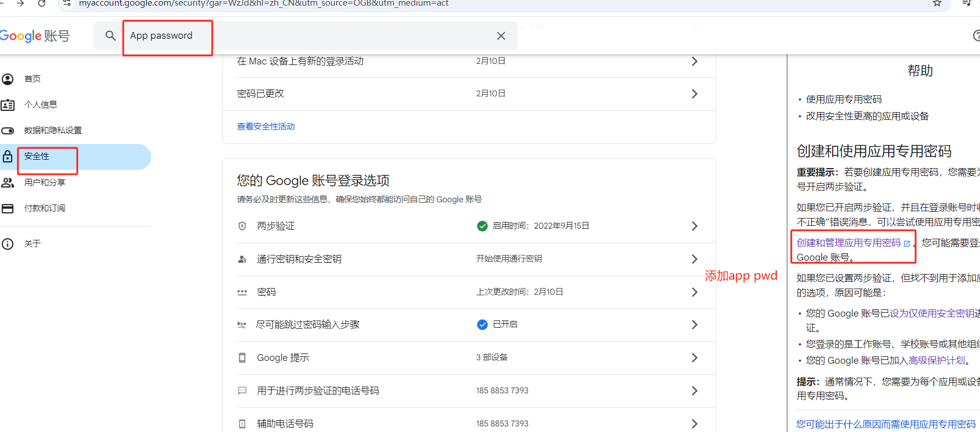The width and height of the screenshot is (980, 432).
Task: Click 改用安全性更高的应用或设备 help bullet
Action: point(867,116)
